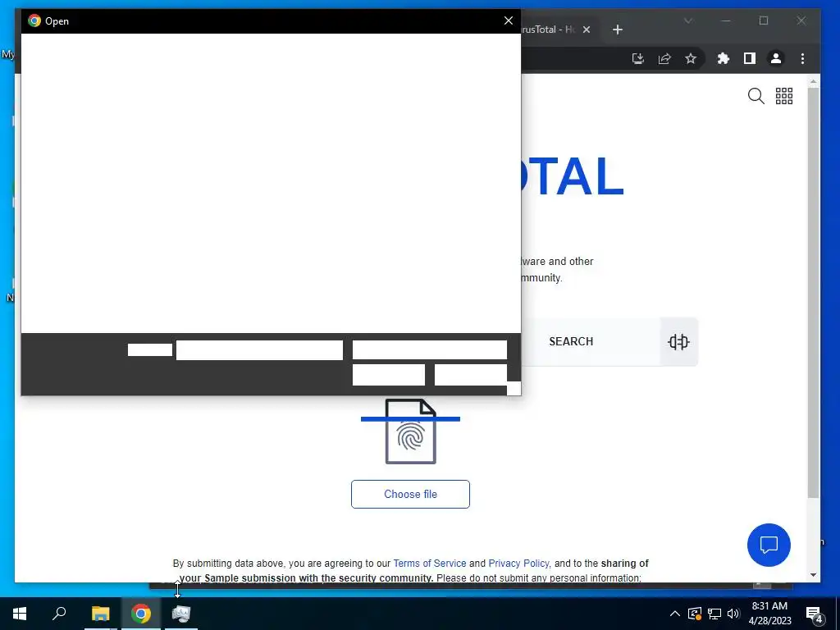
Task: Open File Explorer from the taskbar
Action: tap(100, 614)
